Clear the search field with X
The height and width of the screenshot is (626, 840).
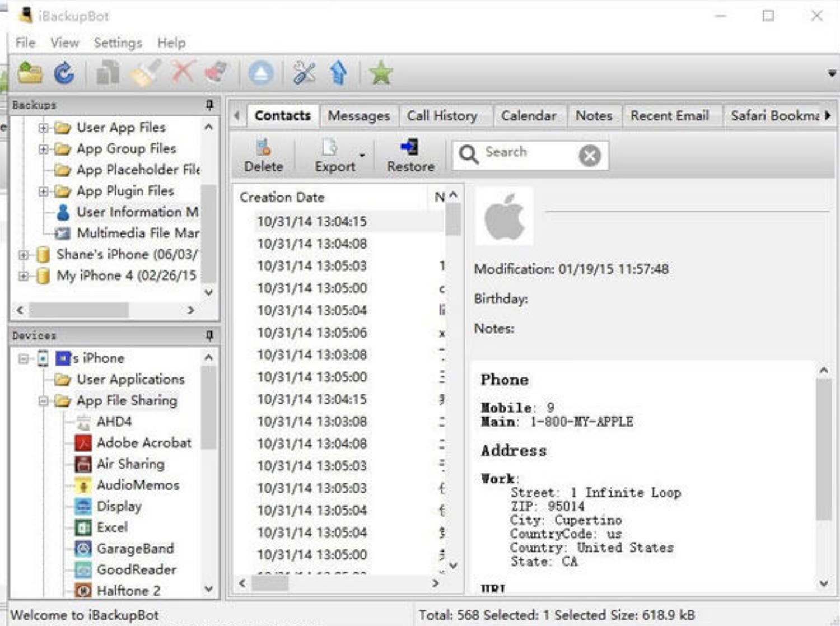coord(590,155)
